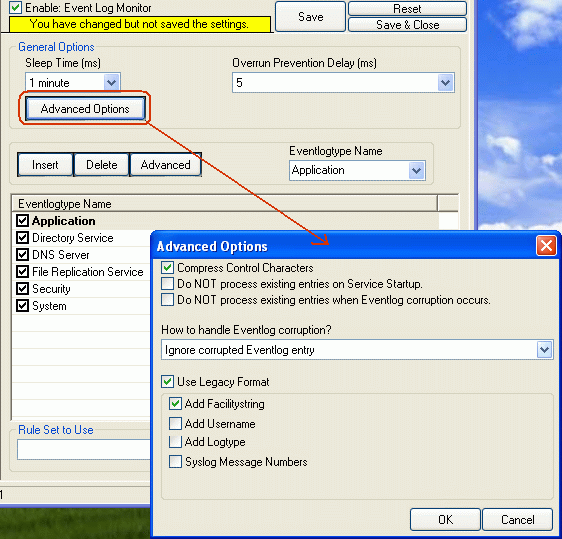Uncheck the DNS Server eventlog entry
Screen dimensions: 562x539
[23, 254]
